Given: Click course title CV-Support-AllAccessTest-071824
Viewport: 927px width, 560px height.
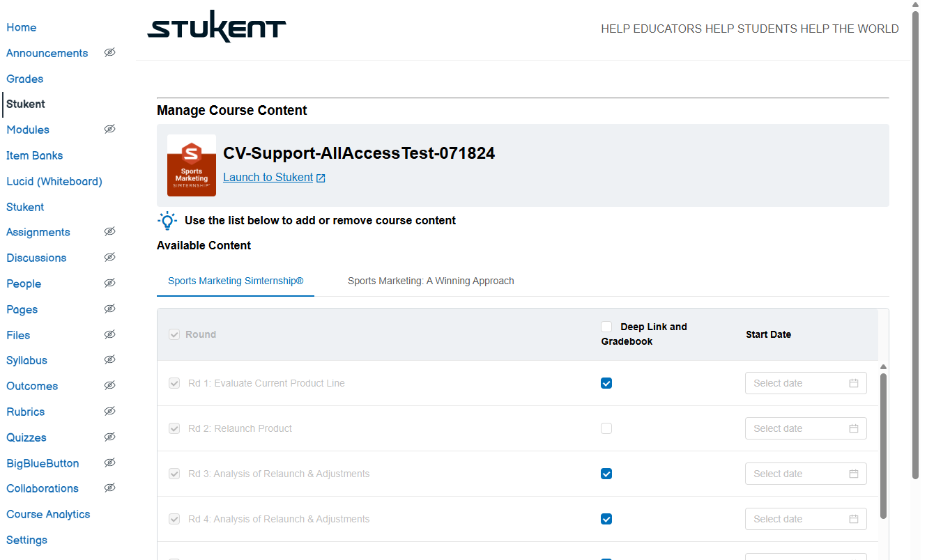Looking at the screenshot, I should point(359,153).
